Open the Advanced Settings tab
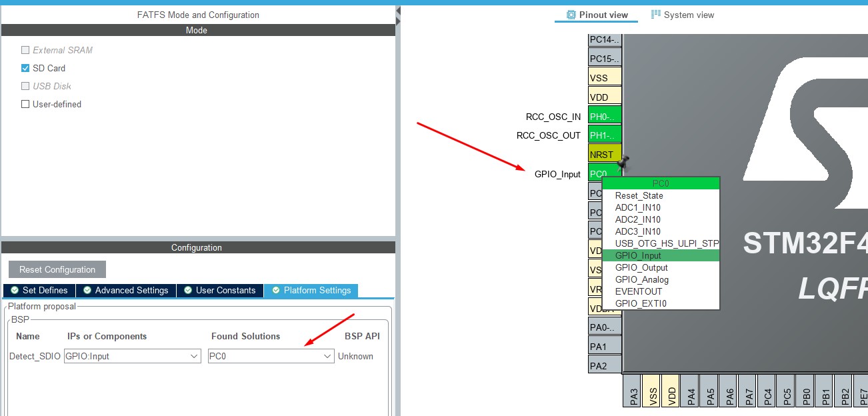Image resolution: width=868 pixels, height=416 pixels. tap(126, 291)
